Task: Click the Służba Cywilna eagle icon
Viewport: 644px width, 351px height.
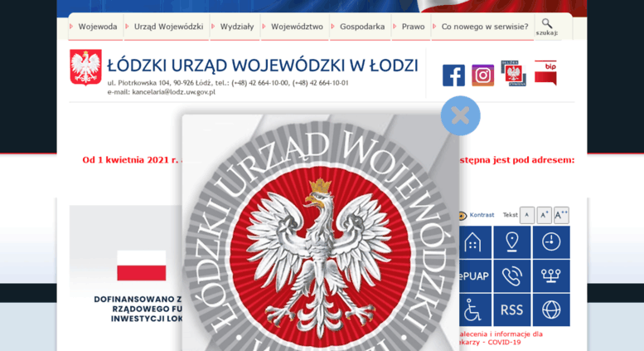Action: [513, 73]
